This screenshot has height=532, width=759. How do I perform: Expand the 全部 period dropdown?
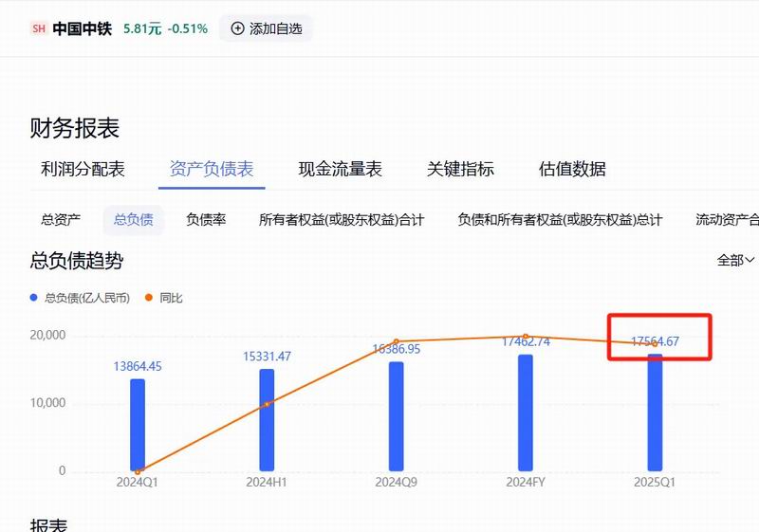(x=735, y=260)
